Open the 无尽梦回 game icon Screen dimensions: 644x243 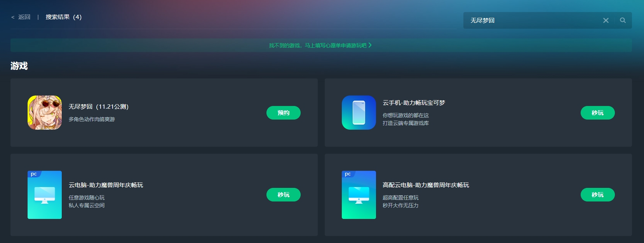coord(45,113)
